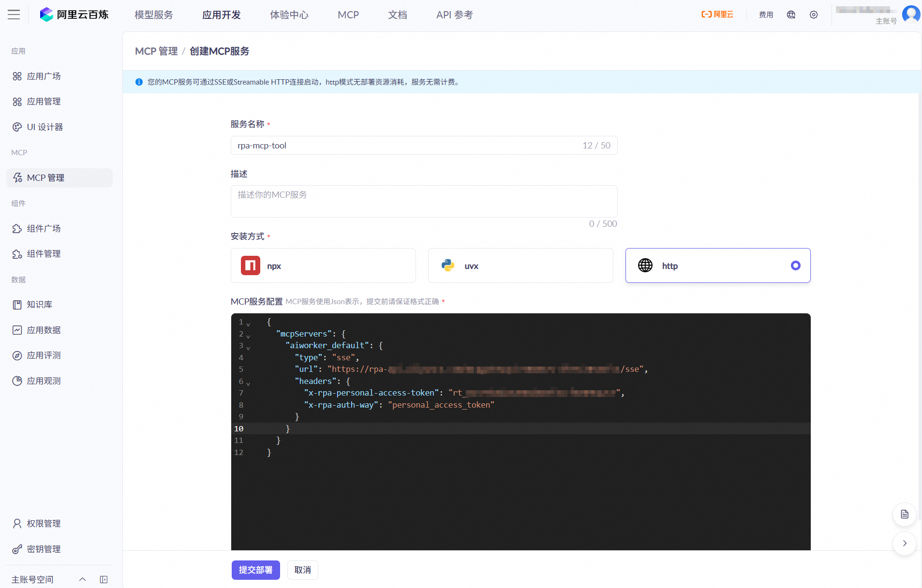Open the 应用开发 top tab
922x588 pixels.
pyautogui.click(x=222, y=15)
